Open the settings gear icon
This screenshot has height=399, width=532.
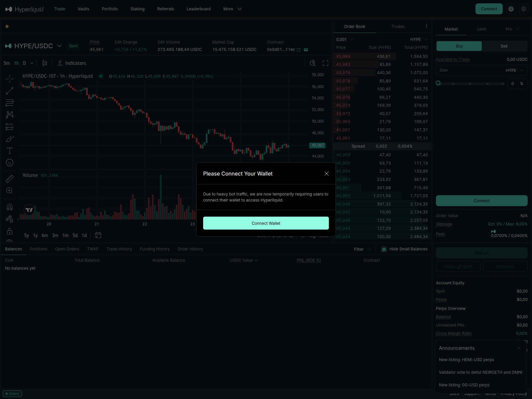click(x=524, y=9)
